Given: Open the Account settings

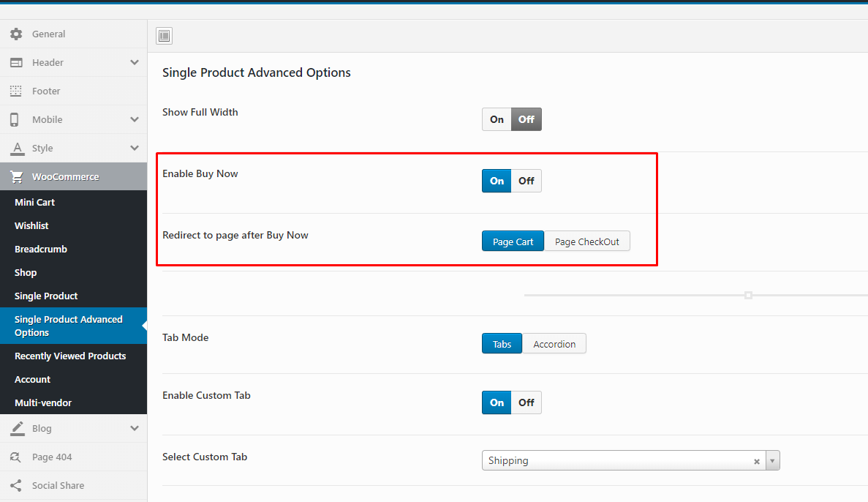Looking at the screenshot, I should (74, 380).
